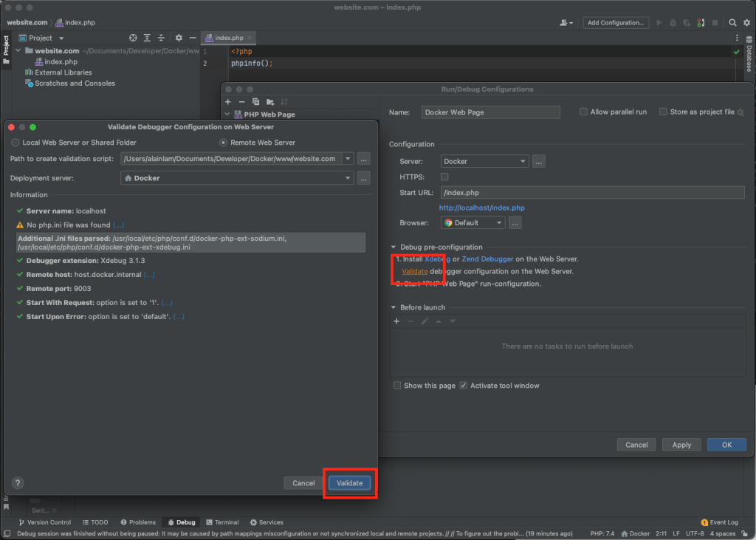Open the Zend Debugger link
The image size is (756, 540).
[487, 259]
